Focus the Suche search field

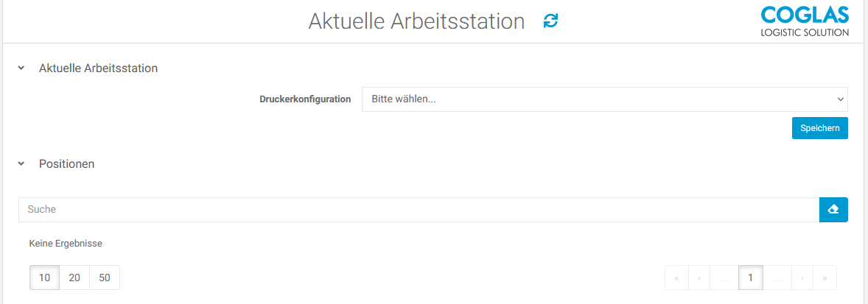(x=419, y=210)
